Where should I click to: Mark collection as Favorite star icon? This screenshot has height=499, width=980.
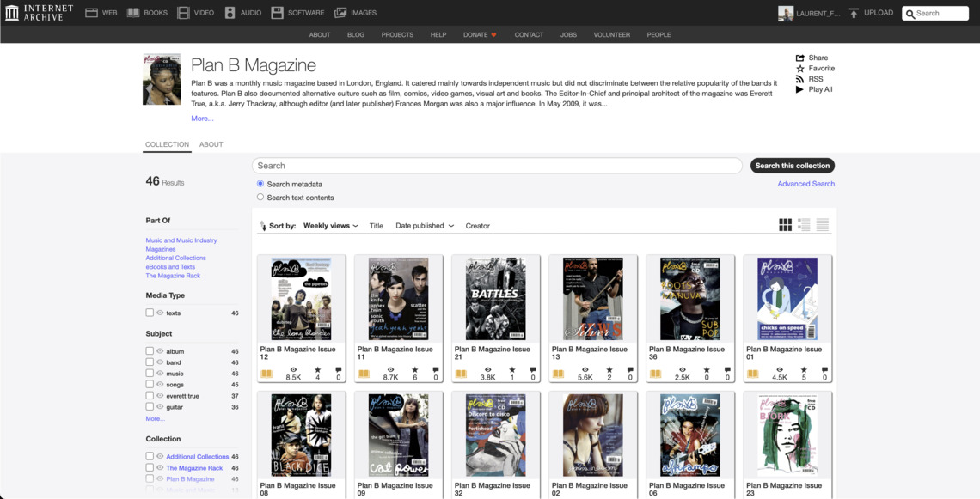pyautogui.click(x=800, y=69)
